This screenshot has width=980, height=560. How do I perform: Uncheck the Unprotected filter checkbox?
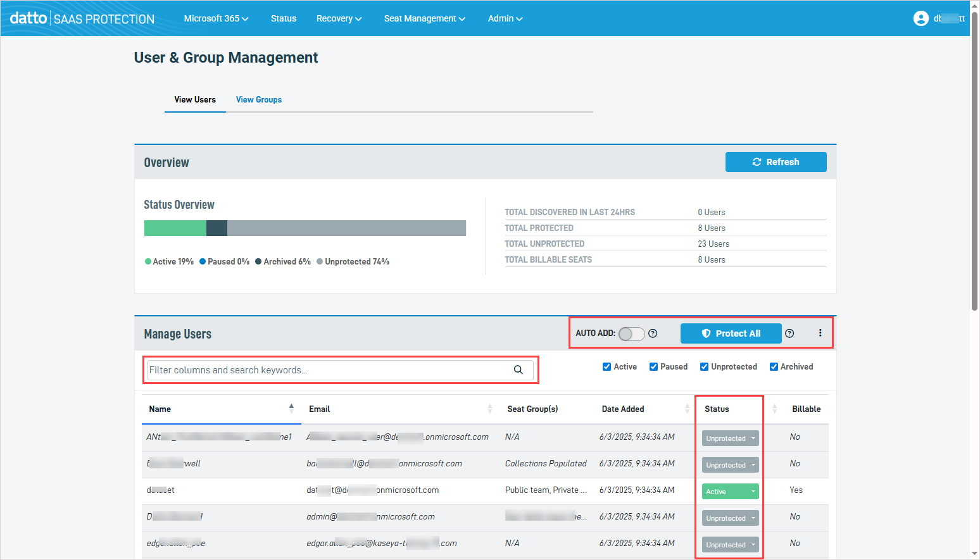[704, 367]
